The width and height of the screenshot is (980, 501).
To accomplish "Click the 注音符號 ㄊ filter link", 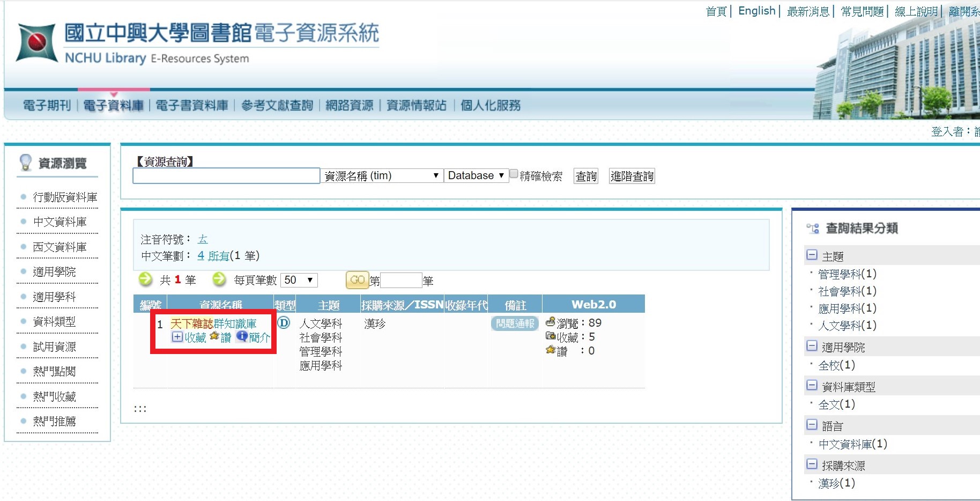I will (203, 239).
